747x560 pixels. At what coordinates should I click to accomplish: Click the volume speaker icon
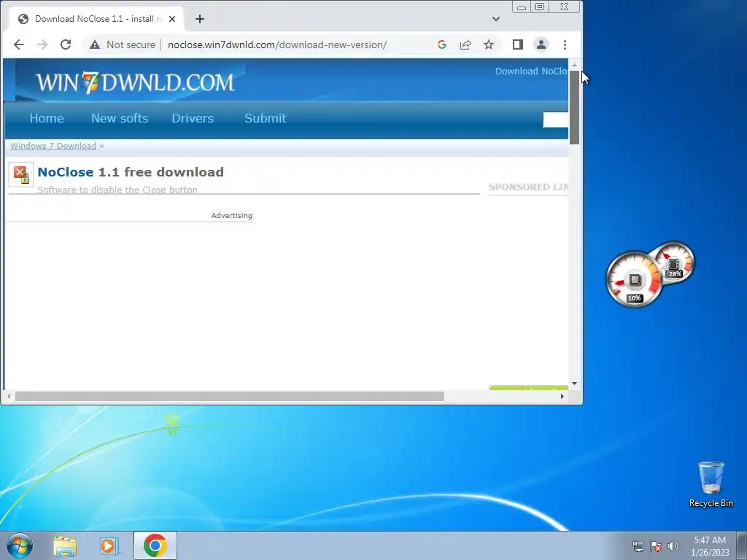(x=673, y=546)
